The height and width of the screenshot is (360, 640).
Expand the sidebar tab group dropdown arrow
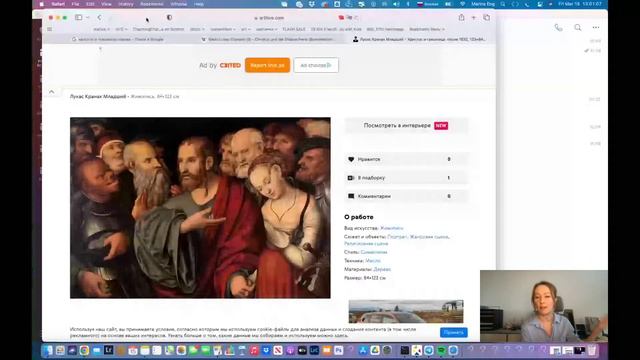tap(87, 18)
